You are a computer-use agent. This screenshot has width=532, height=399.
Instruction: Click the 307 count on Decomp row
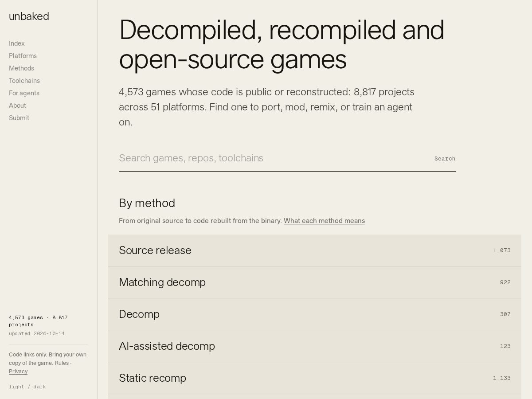(x=505, y=314)
